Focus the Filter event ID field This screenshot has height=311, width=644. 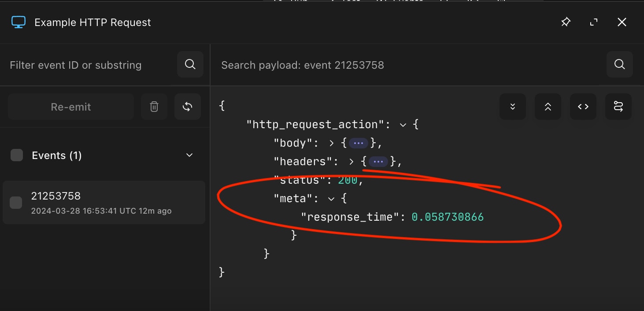88,65
